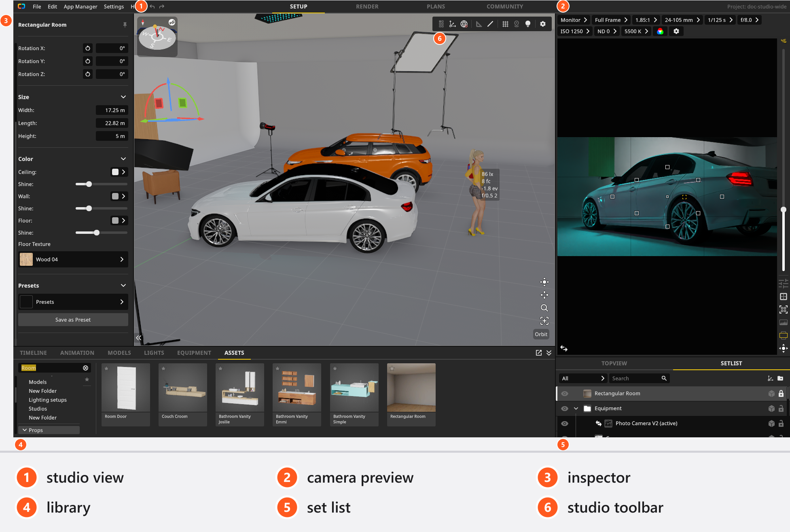Switch to the TOPVIEW tab
The height and width of the screenshot is (532, 790).
click(614, 363)
